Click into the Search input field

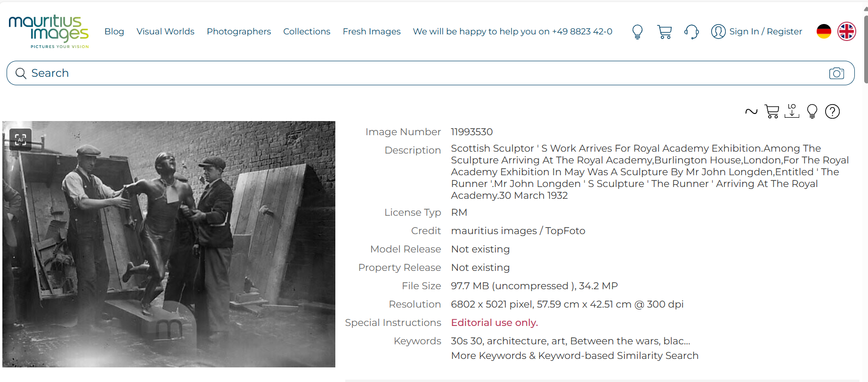click(424, 73)
